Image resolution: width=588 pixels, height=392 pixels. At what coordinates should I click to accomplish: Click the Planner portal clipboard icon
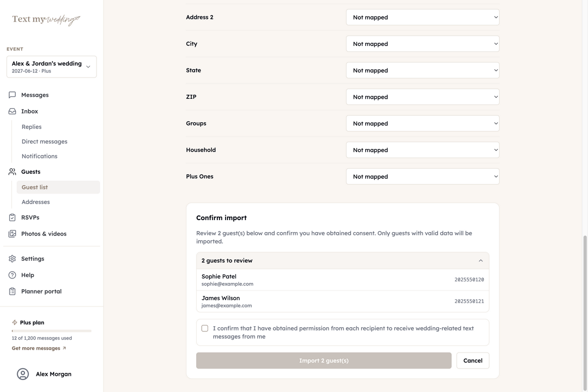tap(12, 291)
